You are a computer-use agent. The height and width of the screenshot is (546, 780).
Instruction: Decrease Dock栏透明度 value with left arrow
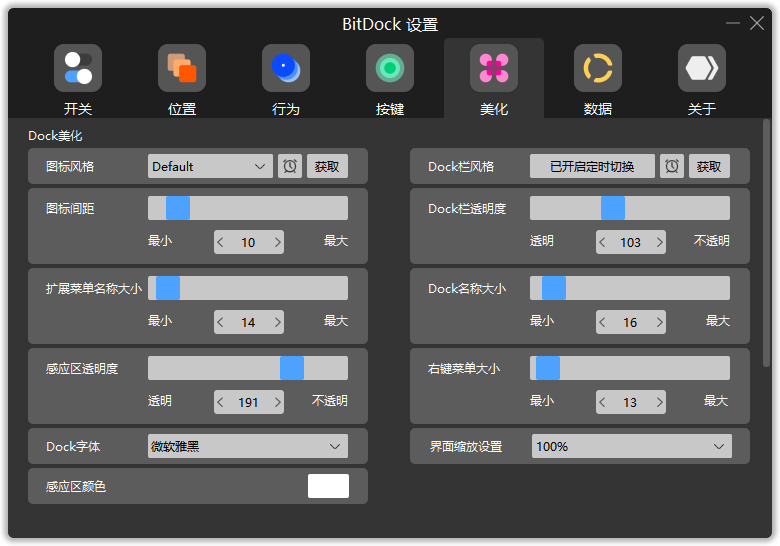[602, 242]
